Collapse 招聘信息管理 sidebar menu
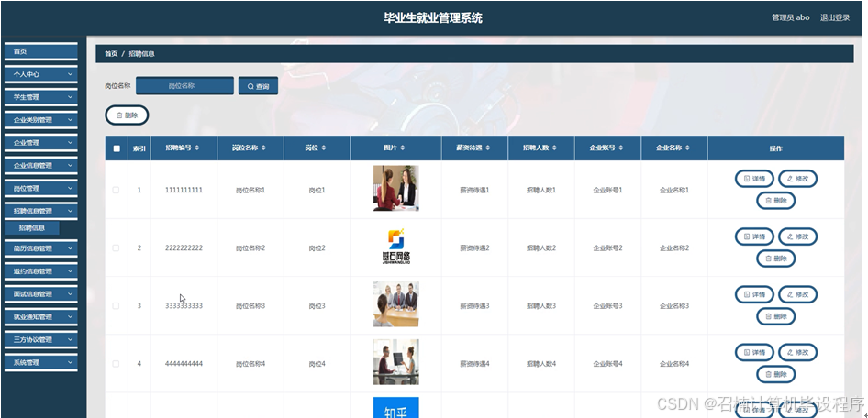This screenshot has width=868, height=418. point(41,211)
